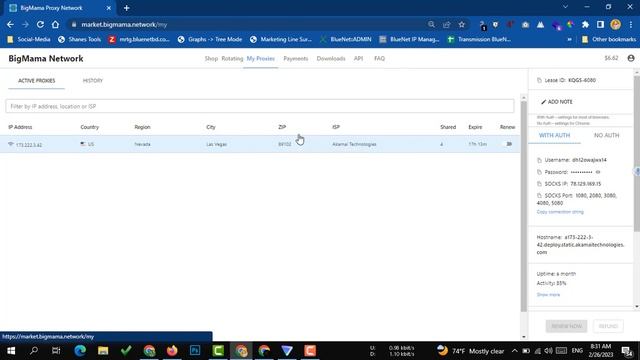Click the BigMama Network logo text
The image size is (640, 360).
[x=46, y=58]
